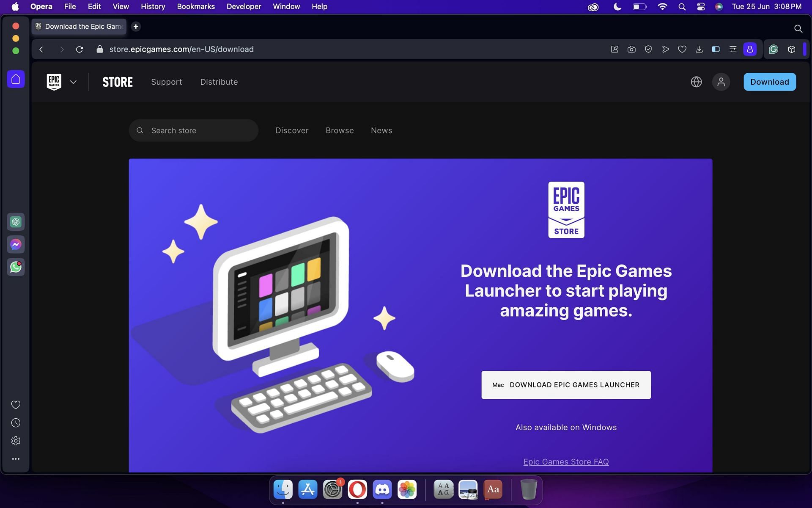Open the Apple menu
This screenshot has width=812, height=508.
click(x=15, y=6)
